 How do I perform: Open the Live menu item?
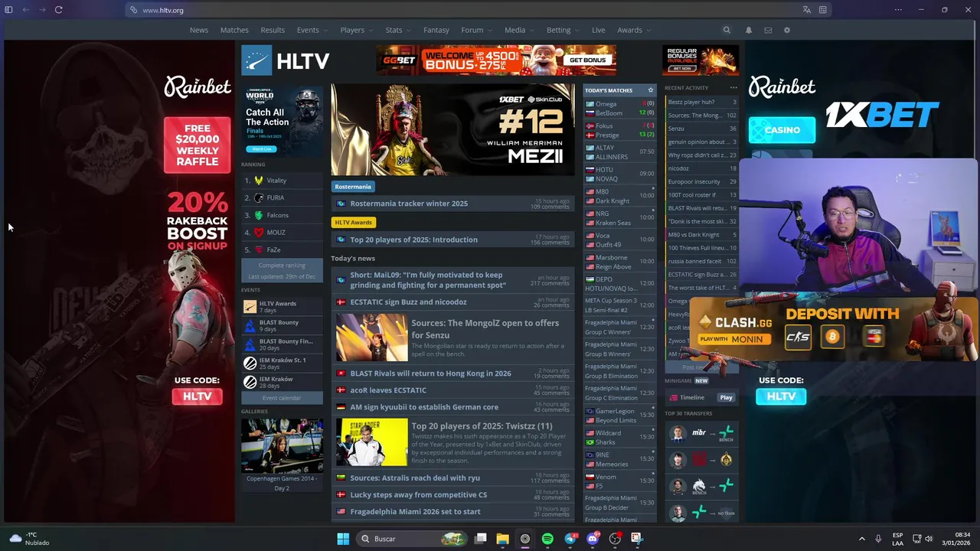tap(599, 30)
